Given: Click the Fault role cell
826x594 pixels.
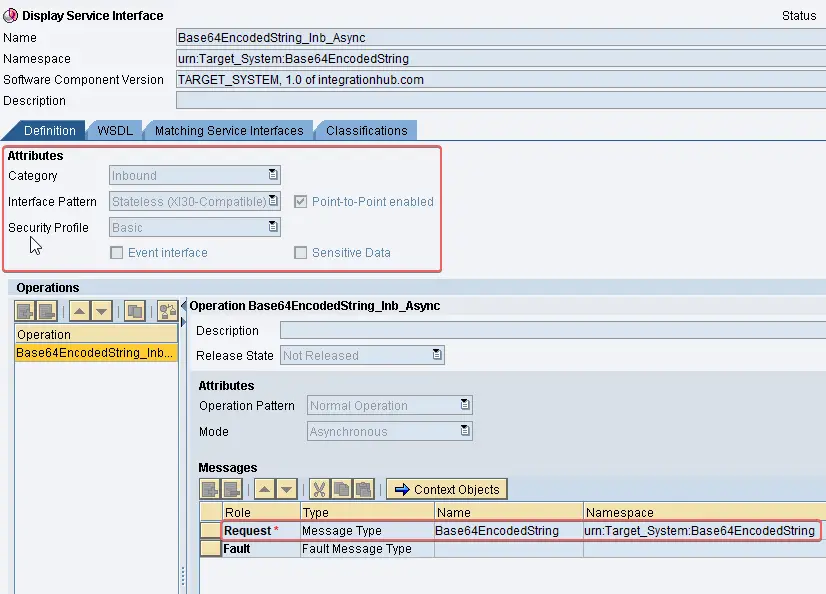Looking at the screenshot, I should point(261,549).
